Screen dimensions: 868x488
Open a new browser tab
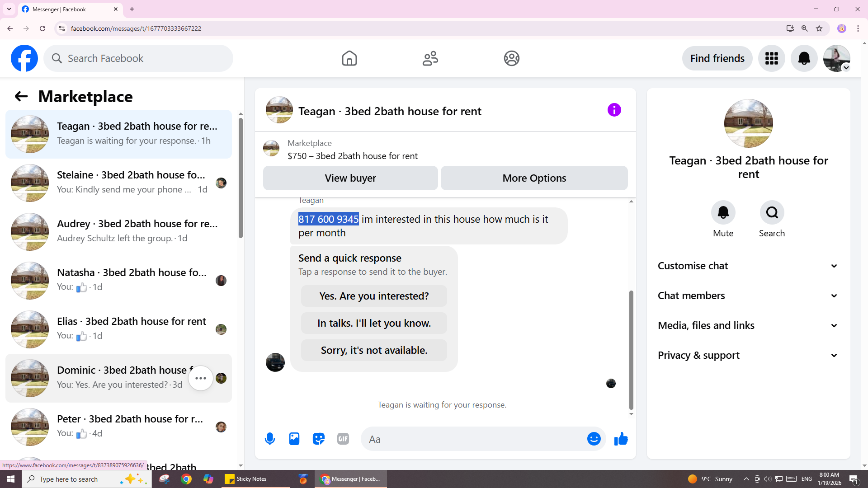(132, 9)
